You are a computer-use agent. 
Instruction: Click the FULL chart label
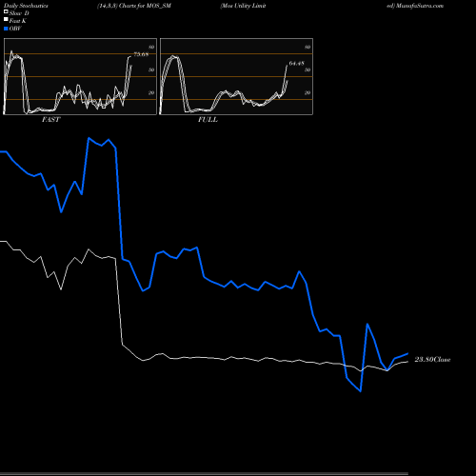(208, 120)
